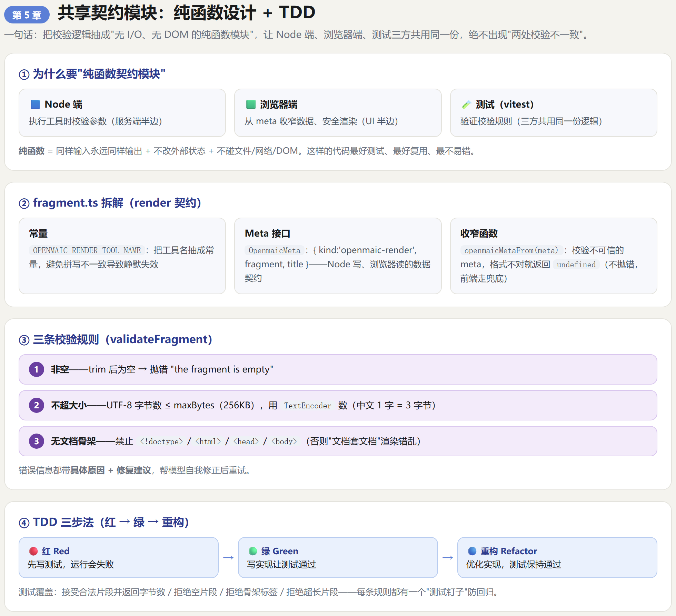676x616 pixels.
Task: Click the text 验证校验规则（三方共用同一份逻辑）
Action: 531,121
